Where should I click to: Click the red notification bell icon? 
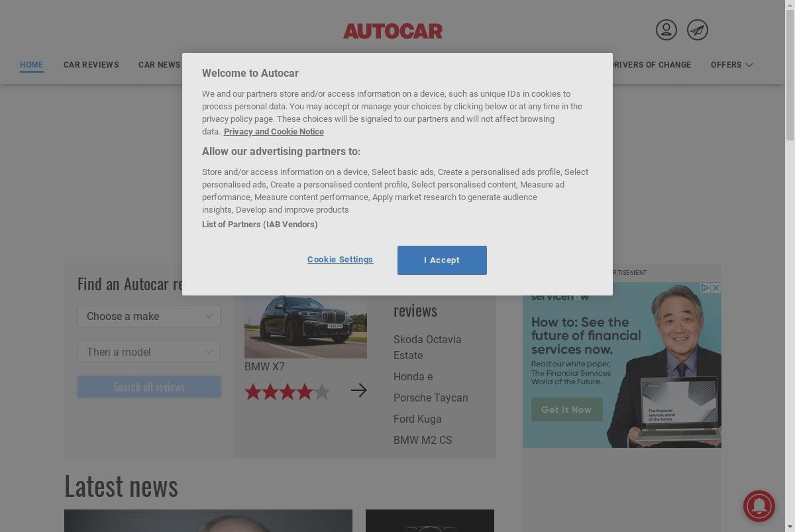759,506
